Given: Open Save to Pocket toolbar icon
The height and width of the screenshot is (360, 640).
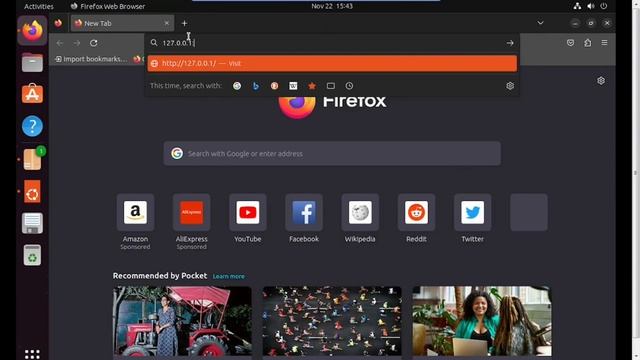Looking at the screenshot, I should [x=570, y=42].
